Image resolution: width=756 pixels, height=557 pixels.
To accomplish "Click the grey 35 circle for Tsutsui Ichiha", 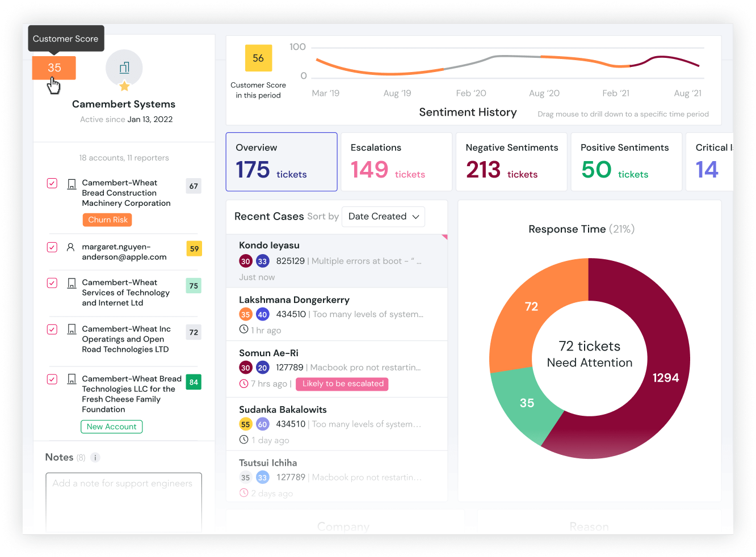I will (x=245, y=478).
